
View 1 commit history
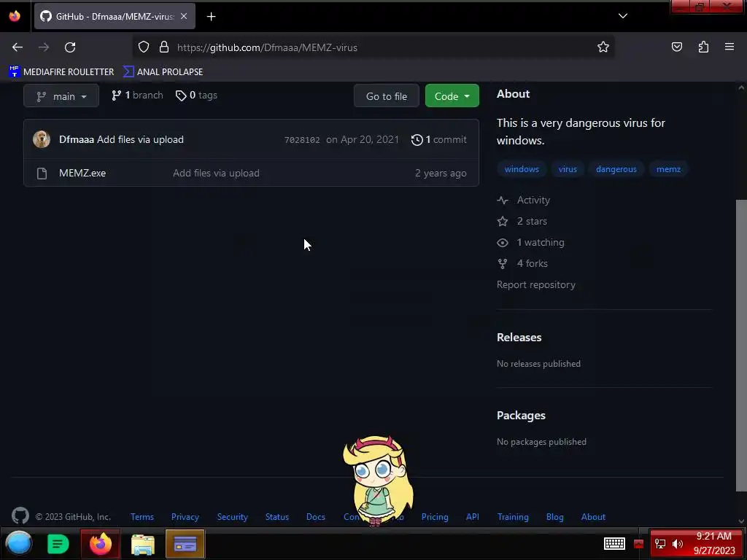tap(438, 139)
